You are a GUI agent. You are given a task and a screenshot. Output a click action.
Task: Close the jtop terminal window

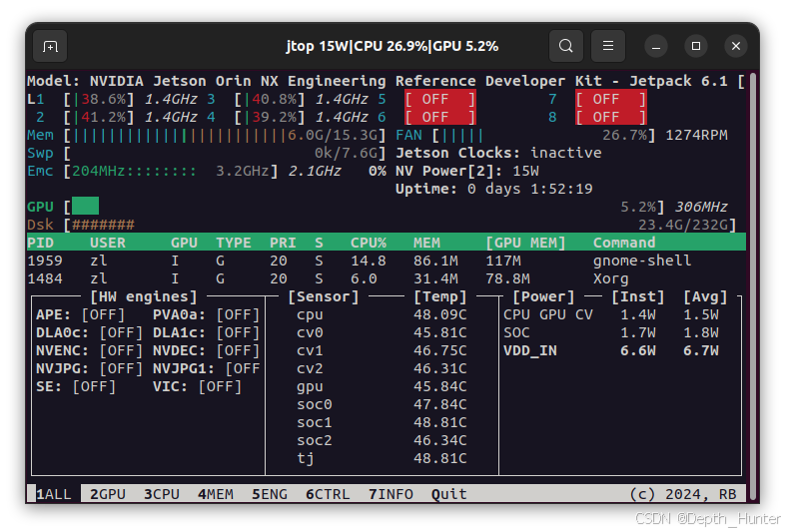pos(736,47)
